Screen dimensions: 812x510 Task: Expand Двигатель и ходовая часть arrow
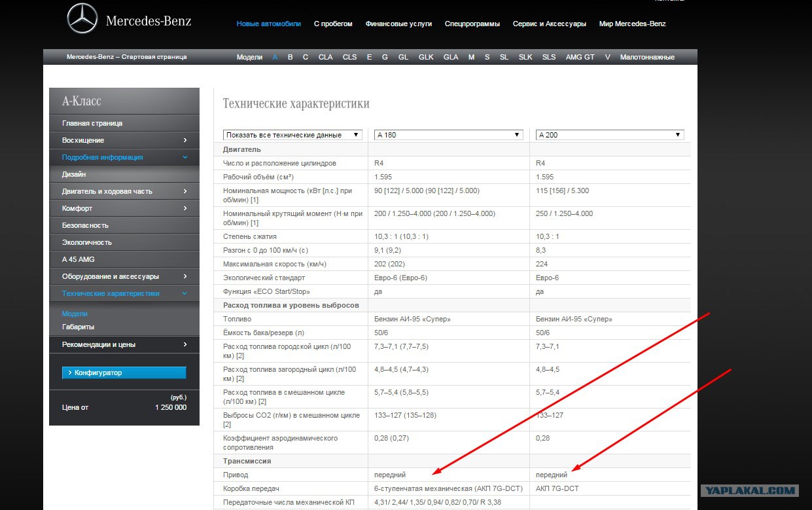click(x=185, y=191)
